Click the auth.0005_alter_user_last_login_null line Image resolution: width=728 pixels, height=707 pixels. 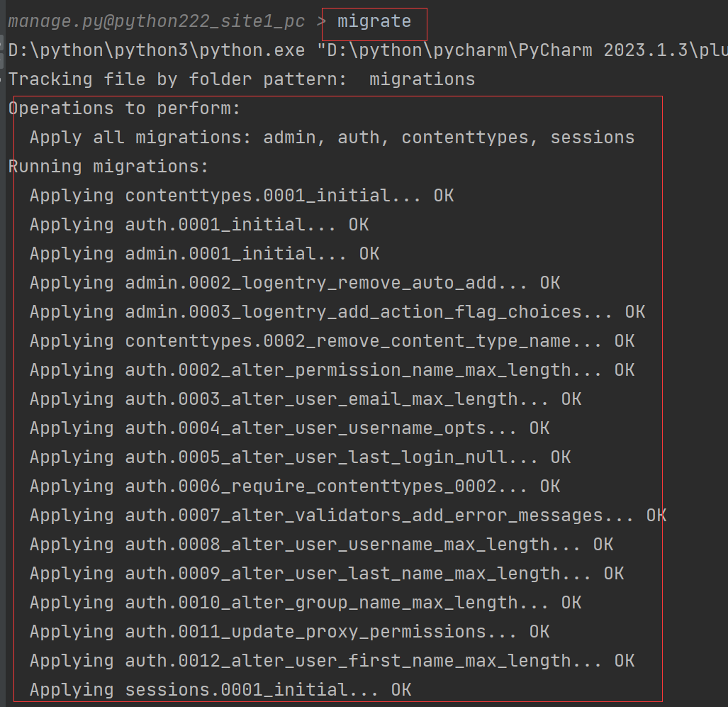300,457
